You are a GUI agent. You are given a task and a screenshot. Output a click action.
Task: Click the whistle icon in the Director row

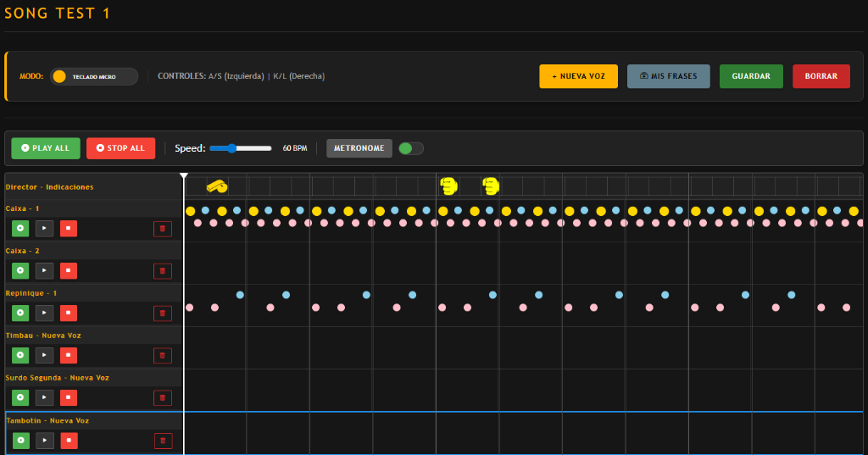coord(216,186)
